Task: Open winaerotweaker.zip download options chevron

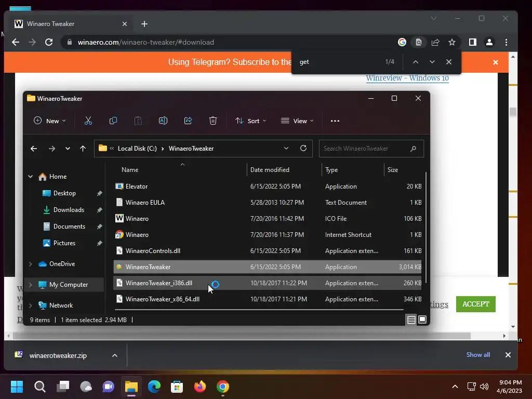Action: click(x=115, y=355)
